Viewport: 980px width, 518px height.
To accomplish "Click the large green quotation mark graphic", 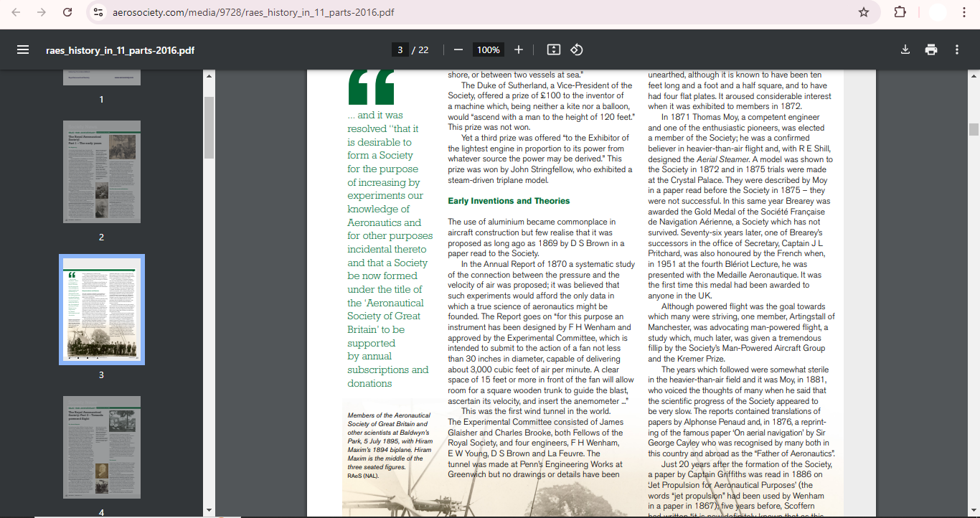I will [372, 87].
